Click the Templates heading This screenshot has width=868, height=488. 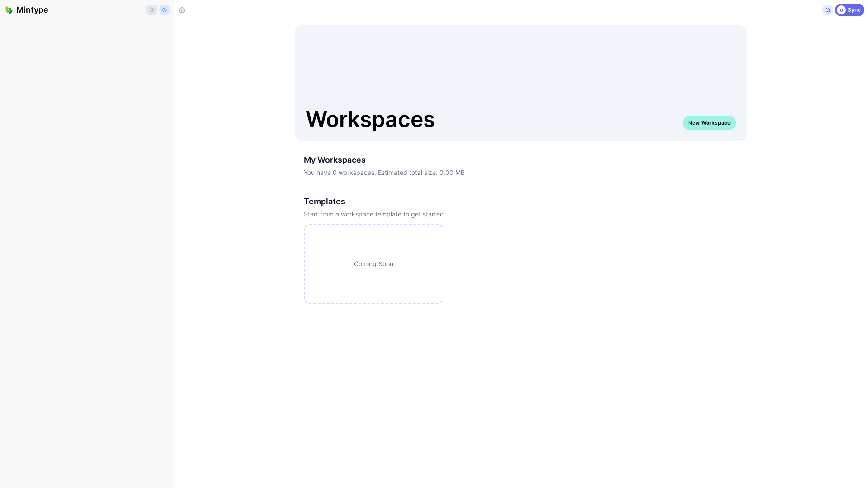coord(325,202)
